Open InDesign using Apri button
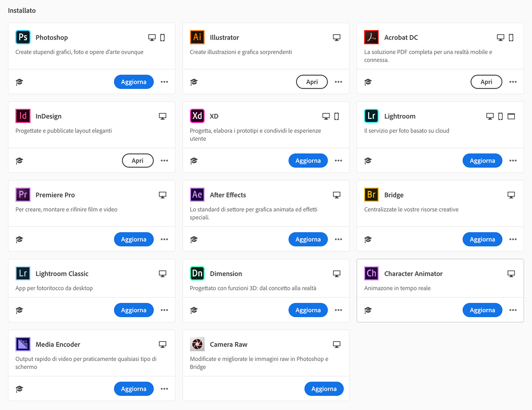 pos(138,161)
